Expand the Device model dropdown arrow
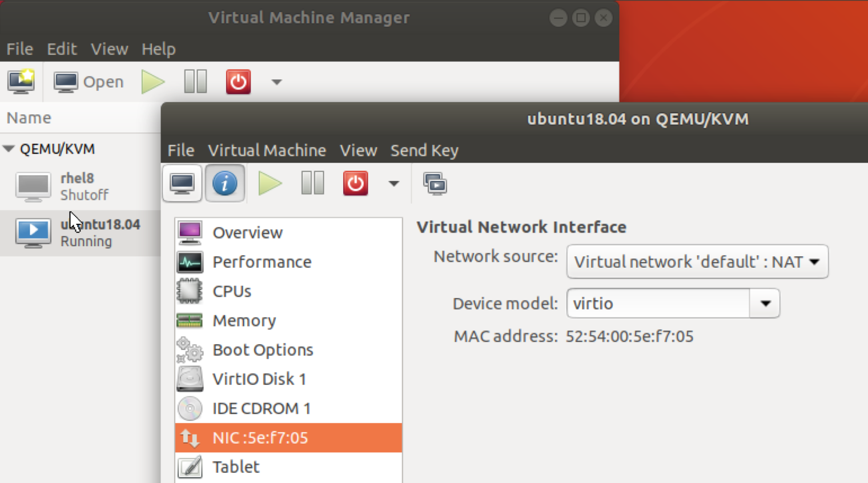This screenshot has width=868, height=483. tap(765, 303)
